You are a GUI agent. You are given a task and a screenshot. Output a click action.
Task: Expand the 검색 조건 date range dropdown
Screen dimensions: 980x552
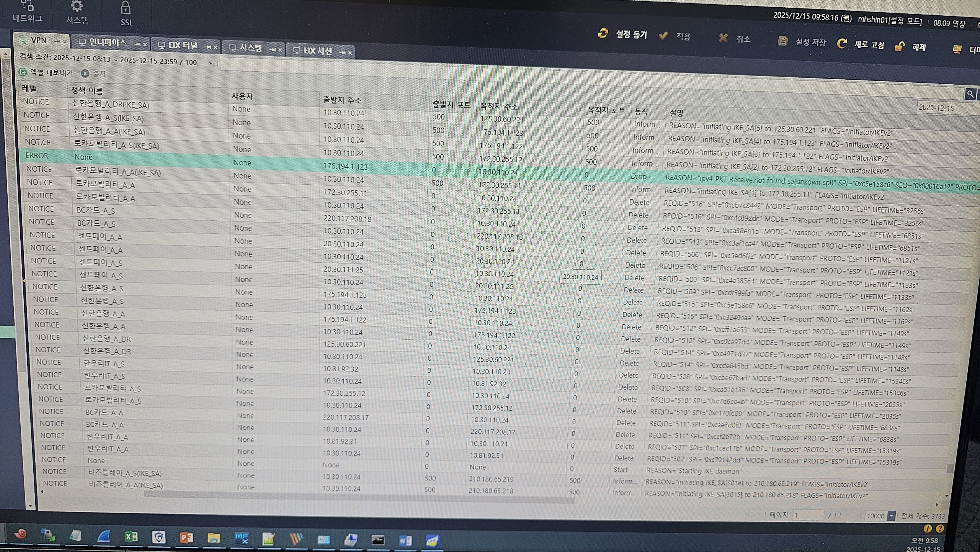coord(211,63)
